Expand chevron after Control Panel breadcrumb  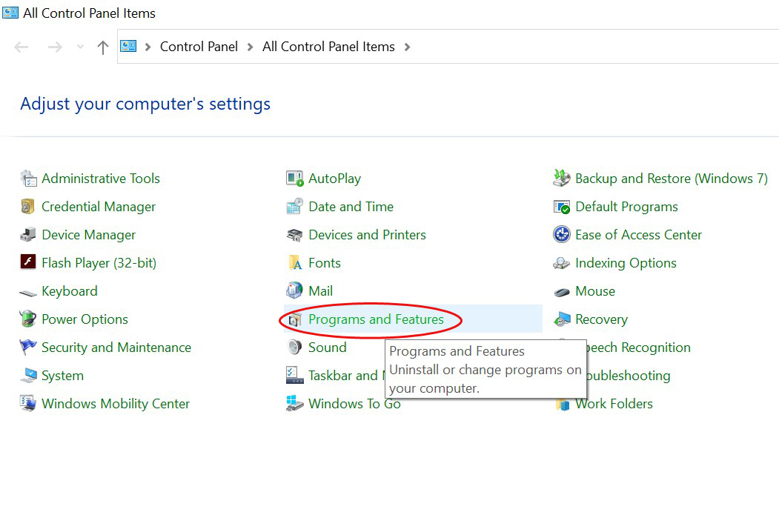tap(250, 47)
